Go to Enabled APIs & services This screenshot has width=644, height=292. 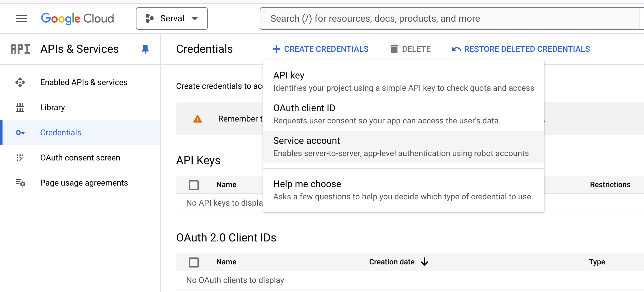[x=84, y=82]
